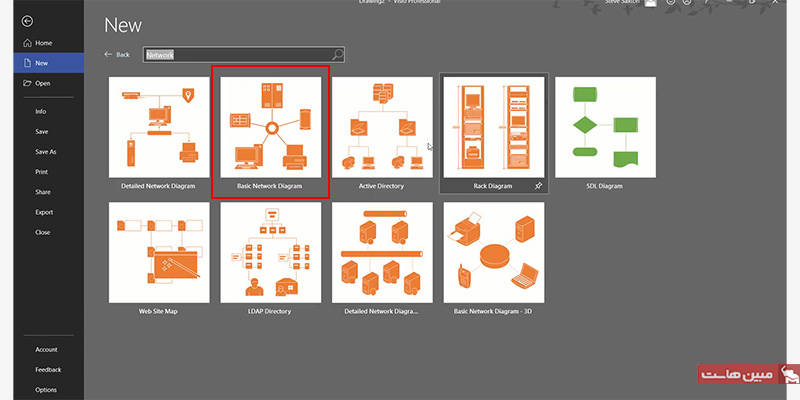800x400 pixels.
Task: Choose Export from the sidebar
Action: tap(44, 212)
